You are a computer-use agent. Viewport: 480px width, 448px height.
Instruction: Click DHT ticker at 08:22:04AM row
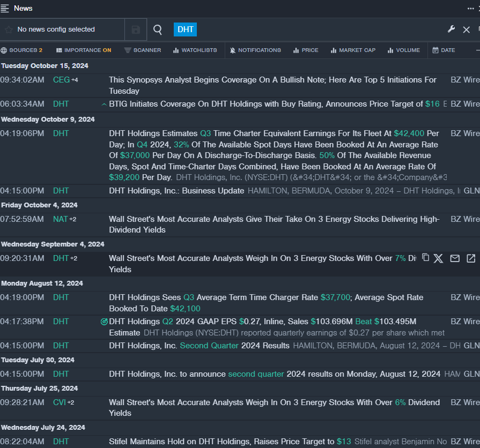61,442
